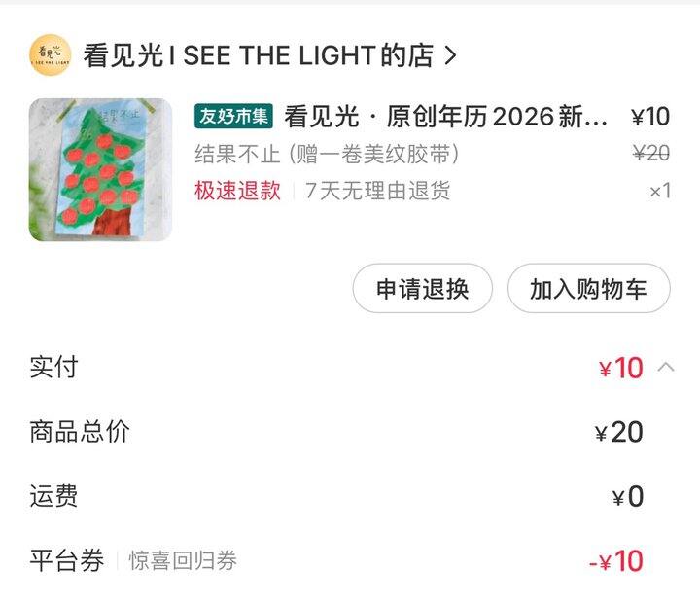
Task: Click the 申请退换 button
Action: tap(423, 288)
